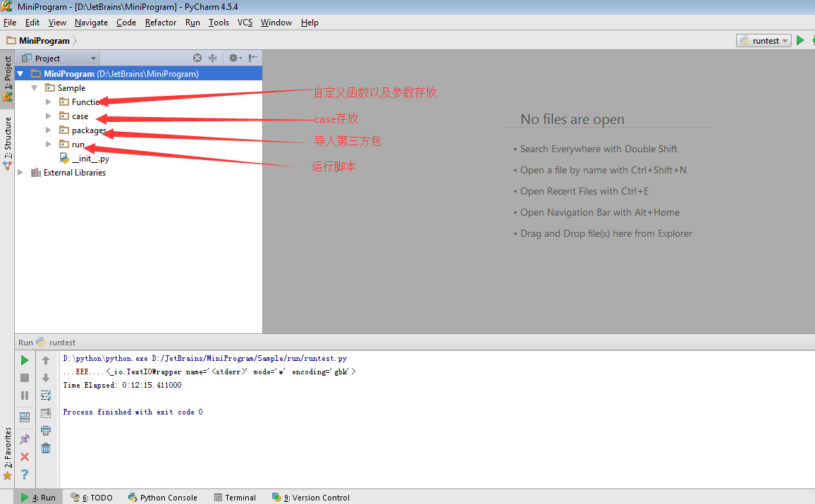Open the File menu
Image resolution: width=815 pixels, height=504 pixels.
10,23
